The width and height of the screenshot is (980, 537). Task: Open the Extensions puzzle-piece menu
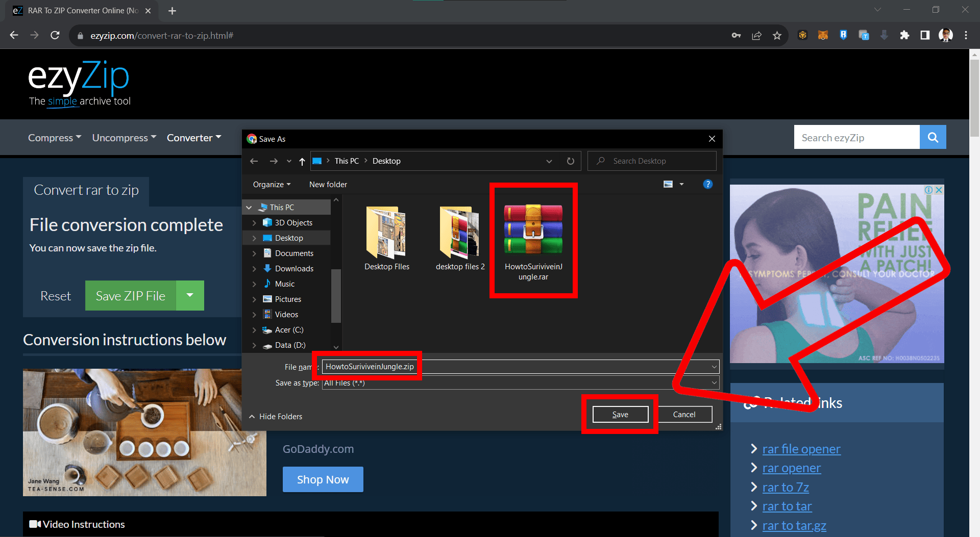904,35
